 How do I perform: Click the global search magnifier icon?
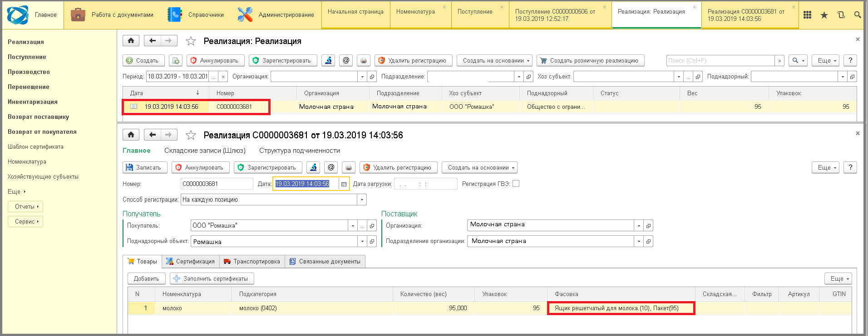(x=857, y=15)
